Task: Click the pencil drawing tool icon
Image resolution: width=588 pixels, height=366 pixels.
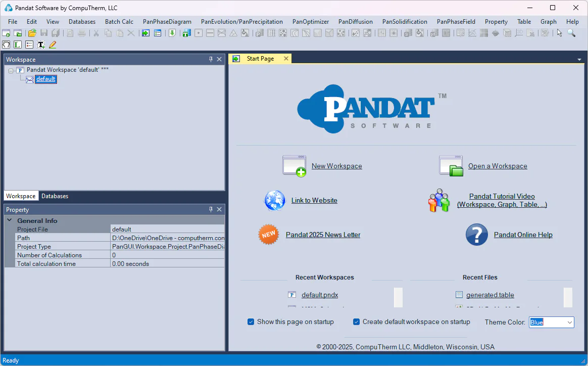Action: click(x=53, y=44)
